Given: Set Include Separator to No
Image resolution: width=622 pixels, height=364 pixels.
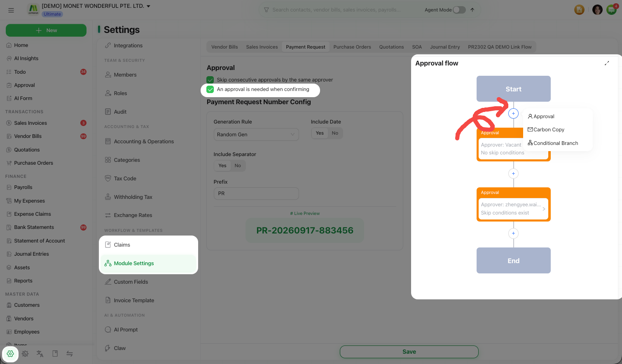Looking at the screenshot, I should click(x=238, y=166).
